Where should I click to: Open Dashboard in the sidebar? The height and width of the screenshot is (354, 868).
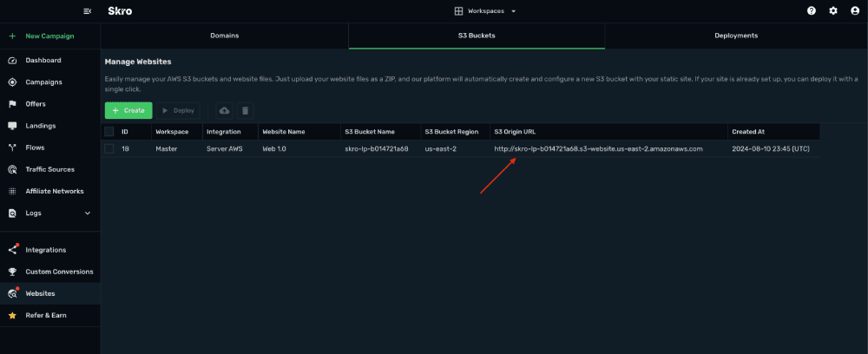pos(43,60)
